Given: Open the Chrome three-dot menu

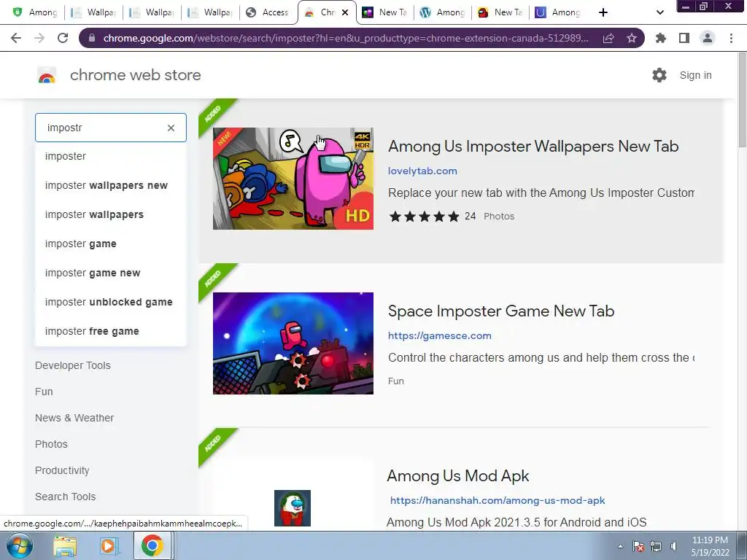Looking at the screenshot, I should pos(731,38).
